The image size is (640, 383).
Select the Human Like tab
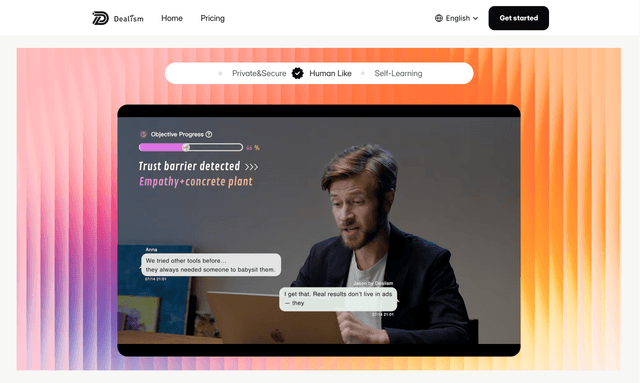[330, 73]
